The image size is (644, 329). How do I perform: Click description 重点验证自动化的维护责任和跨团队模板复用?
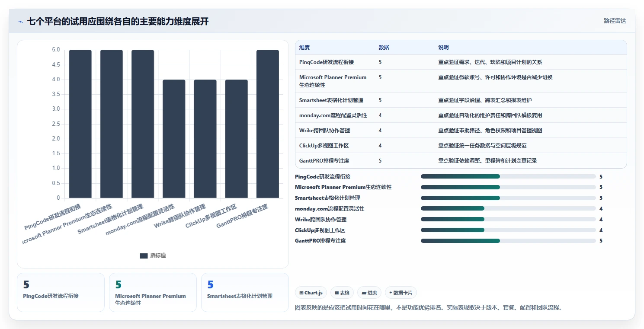[490, 115]
